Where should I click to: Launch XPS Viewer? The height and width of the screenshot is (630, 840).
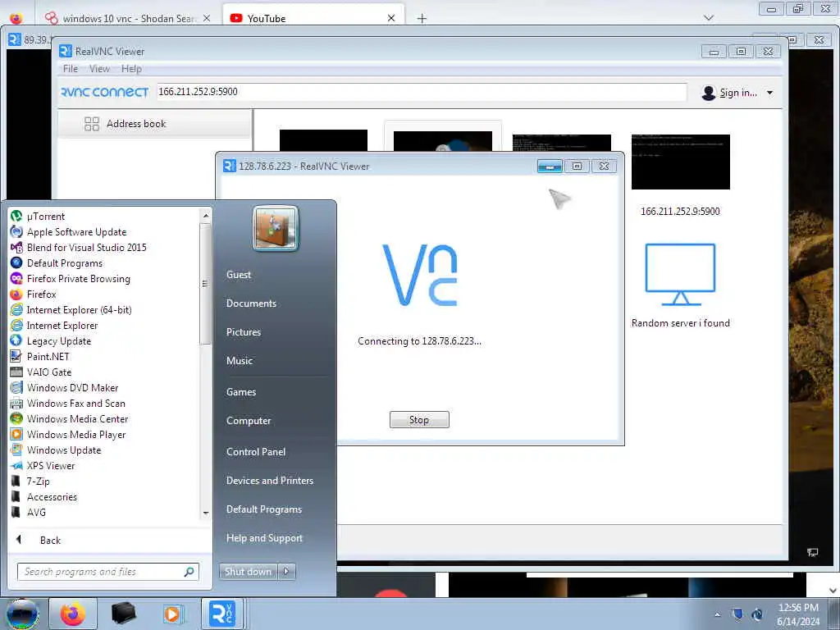pyautogui.click(x=51, y=466)
